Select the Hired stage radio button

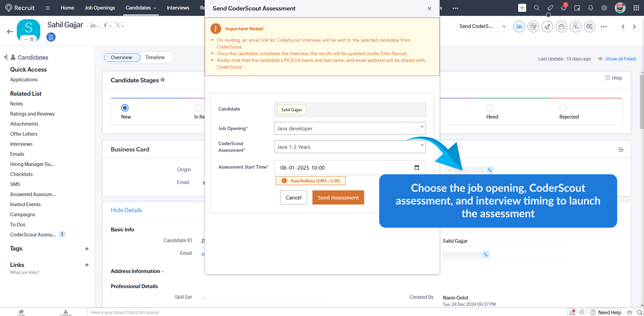click(490, 108)
